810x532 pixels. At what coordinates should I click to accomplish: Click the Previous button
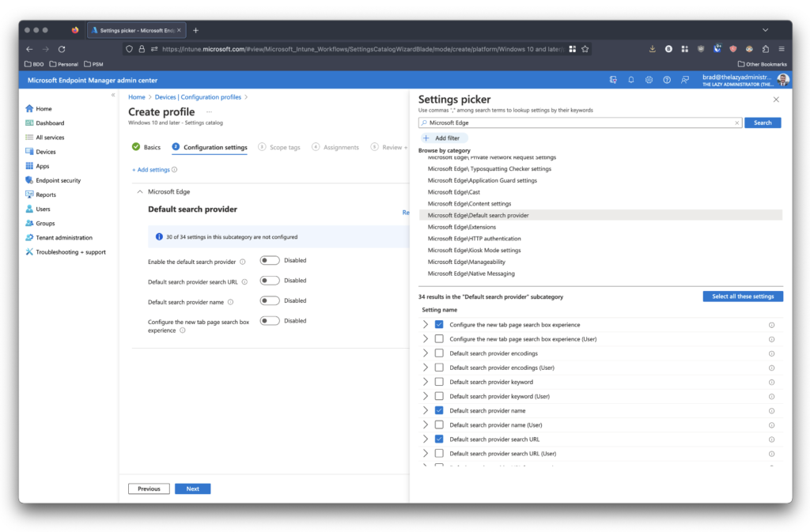(x=149, y=489)
